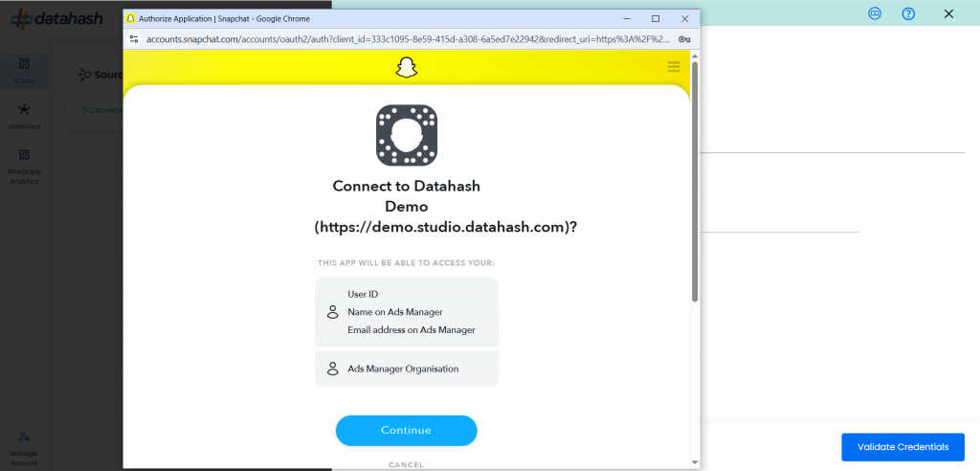This screenshot has height=471, width=980.
Task: Click user icon beside Ads Manager Organisation
Action: click(x=332, y=369)
